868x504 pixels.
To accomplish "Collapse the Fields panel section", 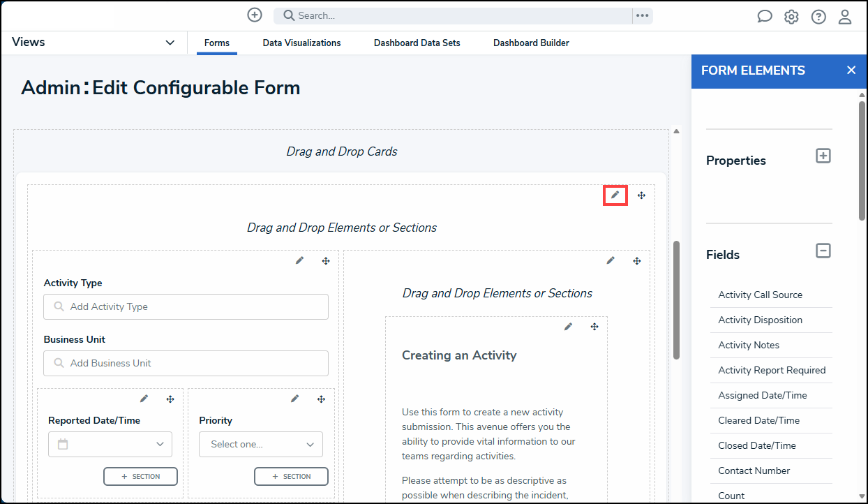I will tap(823, 250).
